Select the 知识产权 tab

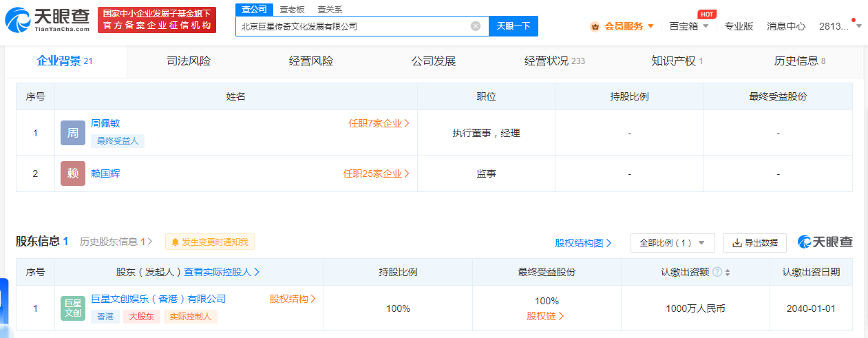(677, 61)
